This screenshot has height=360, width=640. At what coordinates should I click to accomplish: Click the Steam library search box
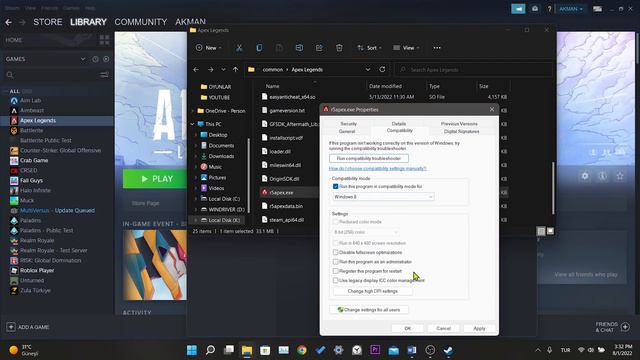(x=51, y=75)
